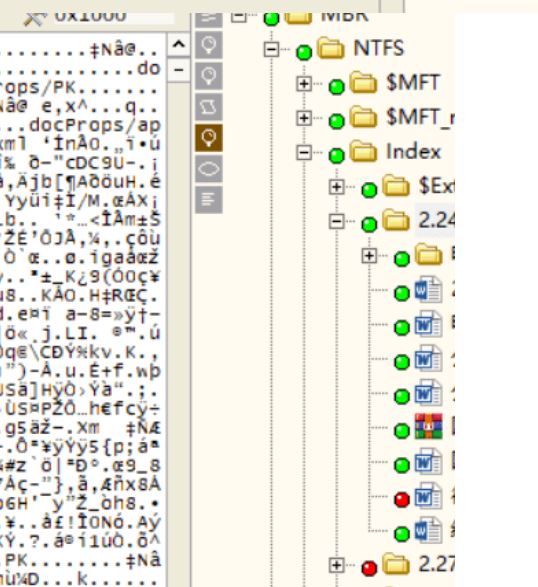Screen dimensions: 538x587
Task: Click the scroll-up arrow of the text pane
Action: pyautogui.click(x=179, y=45)
